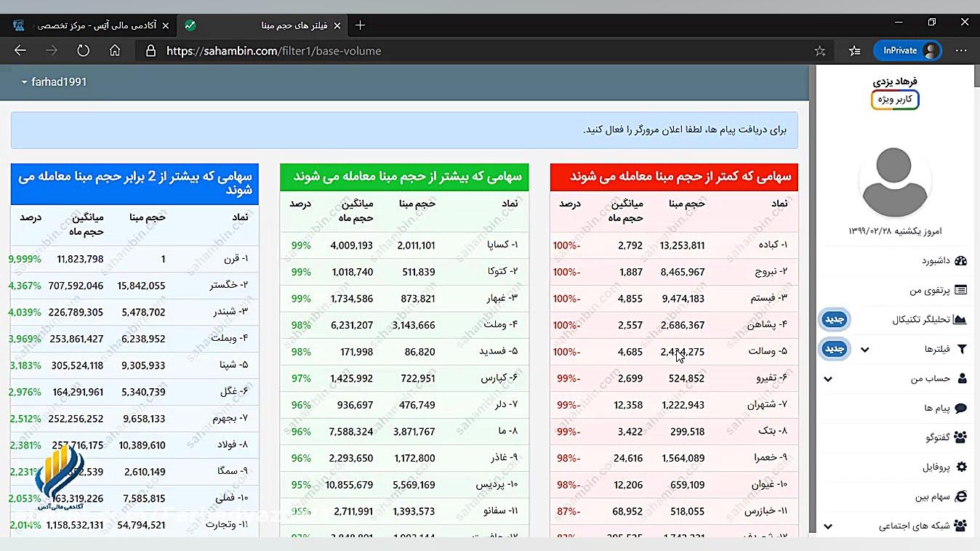Screen dimensions: 980x551
Task: Click the browser refresh icon
Action: pos(83,51)
